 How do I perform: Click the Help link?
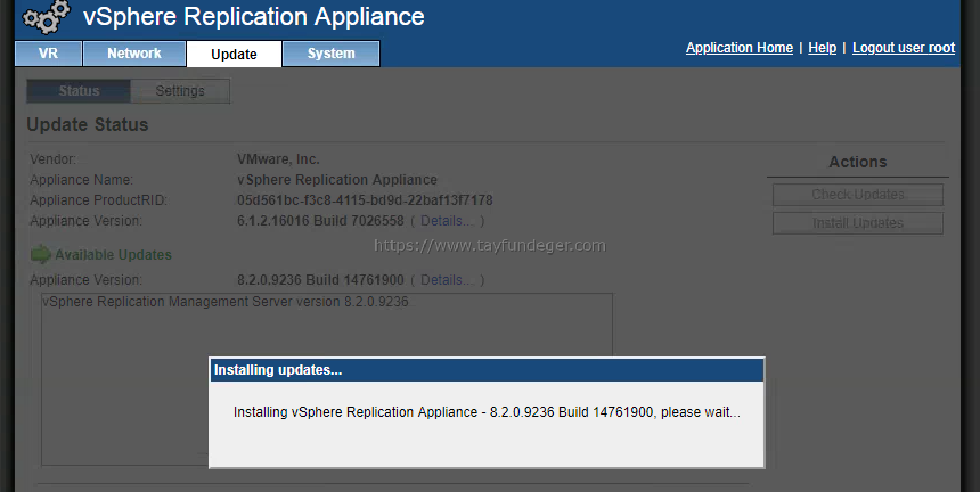[822, 48]
